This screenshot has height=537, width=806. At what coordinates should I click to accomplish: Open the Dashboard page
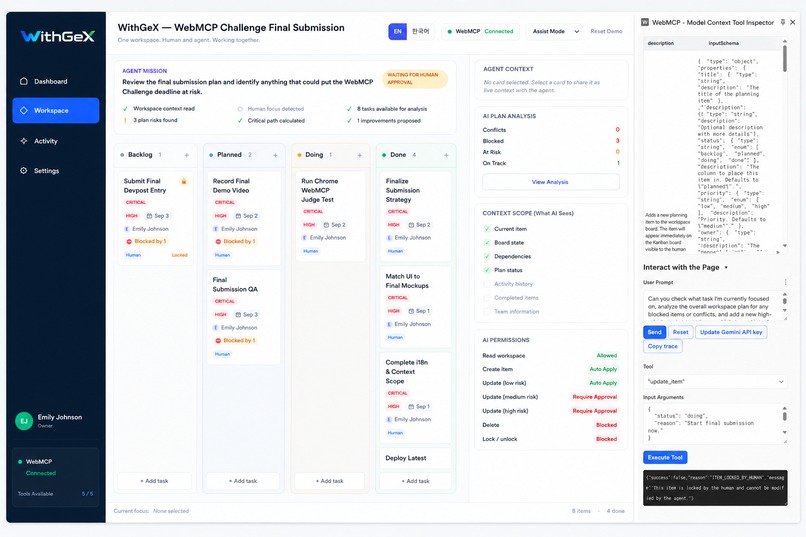pos(56,81)
